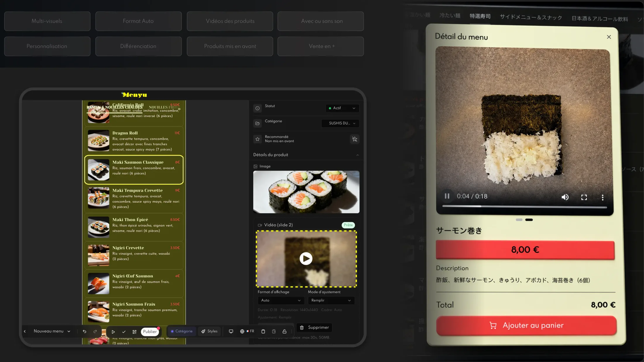The image size is (644, 362).
Task: Redo the last change in toolbar
Action: pos(95,331)
